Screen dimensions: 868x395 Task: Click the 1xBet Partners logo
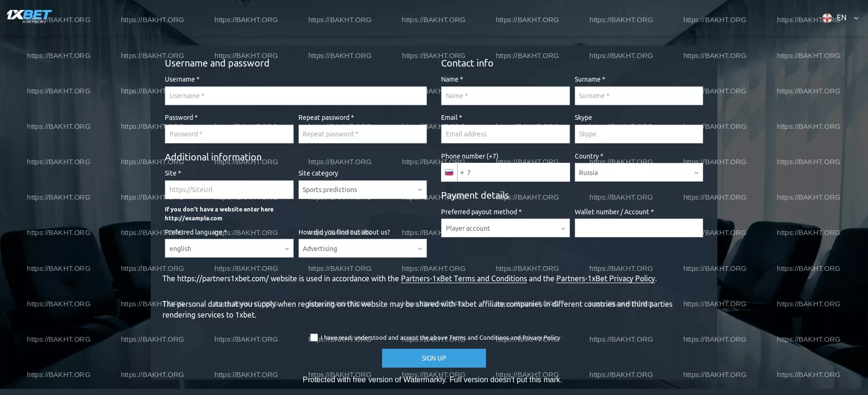click(29, 16)
